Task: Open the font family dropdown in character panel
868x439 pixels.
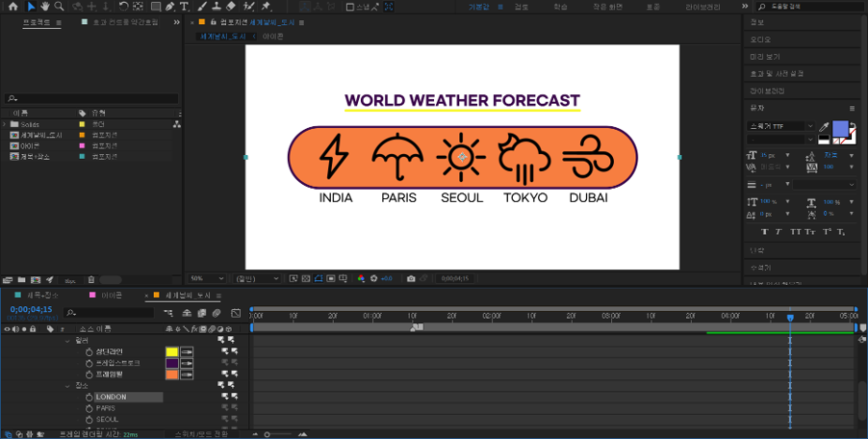Action: pos(780,126)
